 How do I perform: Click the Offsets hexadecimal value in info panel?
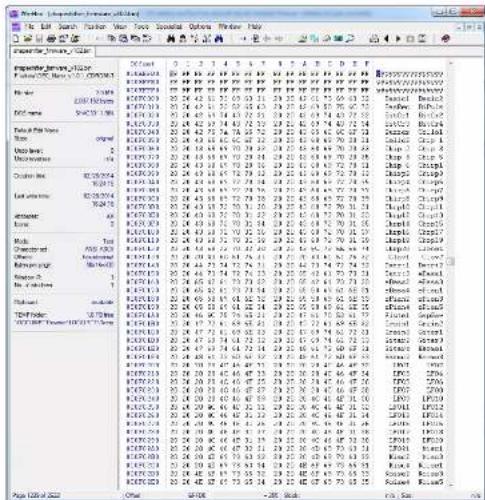click(98, 257)
